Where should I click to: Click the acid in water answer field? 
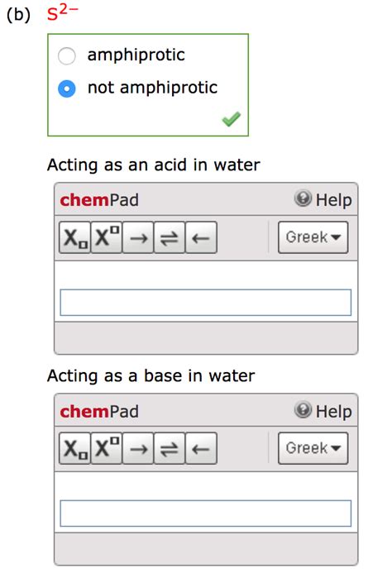click(x=206, y=303)
